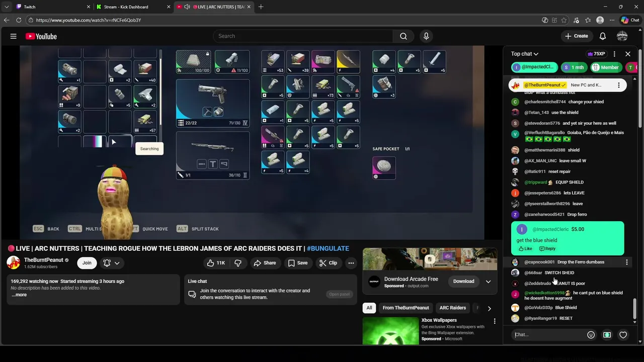The width and height of the screenshot is (644, 362).
Task: Open a new browser tab
Action: [261, 7]
